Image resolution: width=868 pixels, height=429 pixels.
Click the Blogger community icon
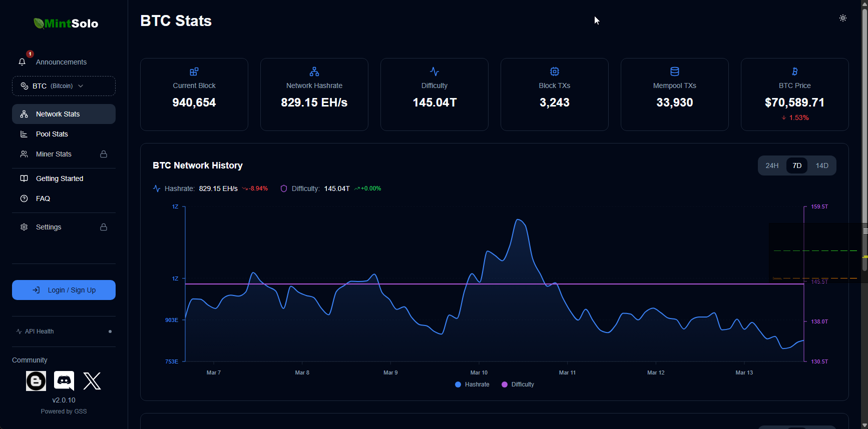click(36, 381)
